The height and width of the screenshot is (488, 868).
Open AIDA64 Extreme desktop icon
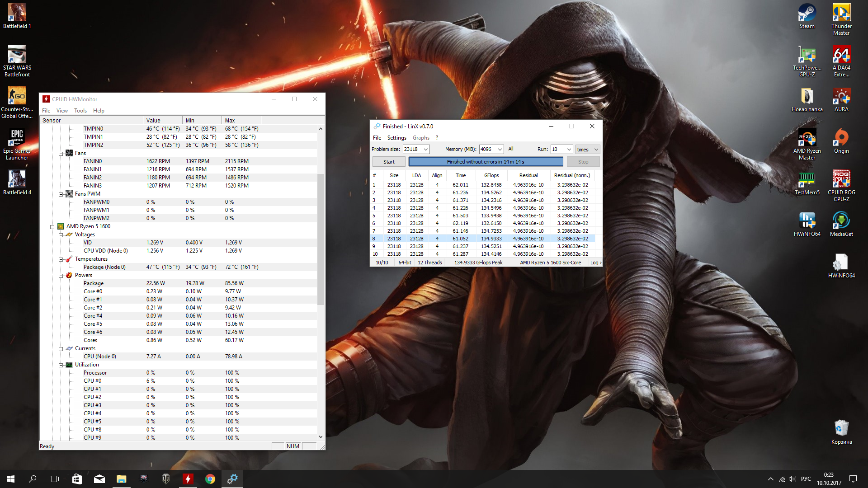click(841, 55)
